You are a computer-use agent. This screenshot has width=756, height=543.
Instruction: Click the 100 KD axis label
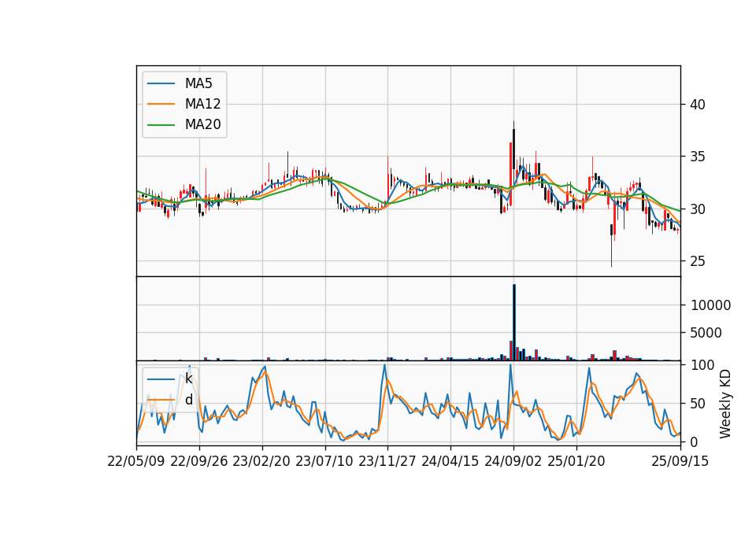[x=702, y=365]
